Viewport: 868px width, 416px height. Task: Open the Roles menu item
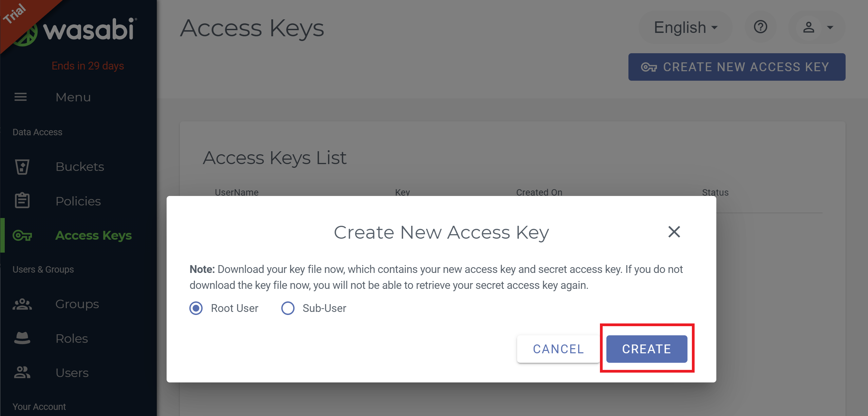pos(72,338)
